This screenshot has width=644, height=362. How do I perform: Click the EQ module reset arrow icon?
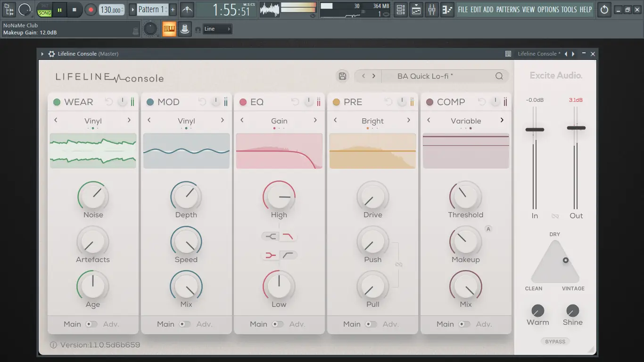296,102
